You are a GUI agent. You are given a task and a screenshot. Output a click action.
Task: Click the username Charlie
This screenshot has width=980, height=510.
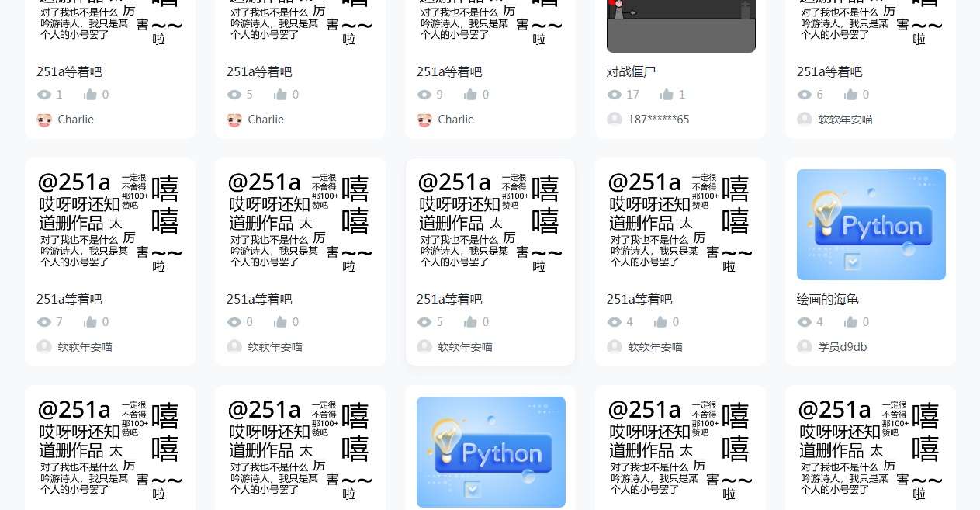(75, 120)
